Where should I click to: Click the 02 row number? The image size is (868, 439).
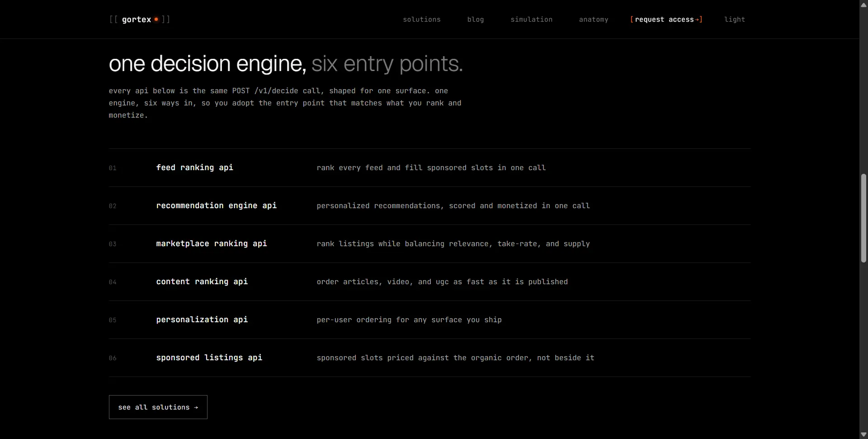point(113,206)
